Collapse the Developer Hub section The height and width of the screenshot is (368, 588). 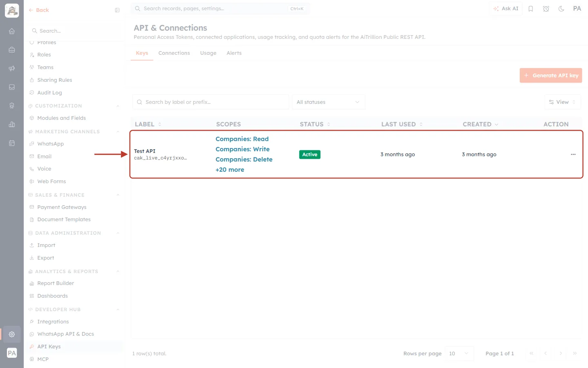(118, 310)
